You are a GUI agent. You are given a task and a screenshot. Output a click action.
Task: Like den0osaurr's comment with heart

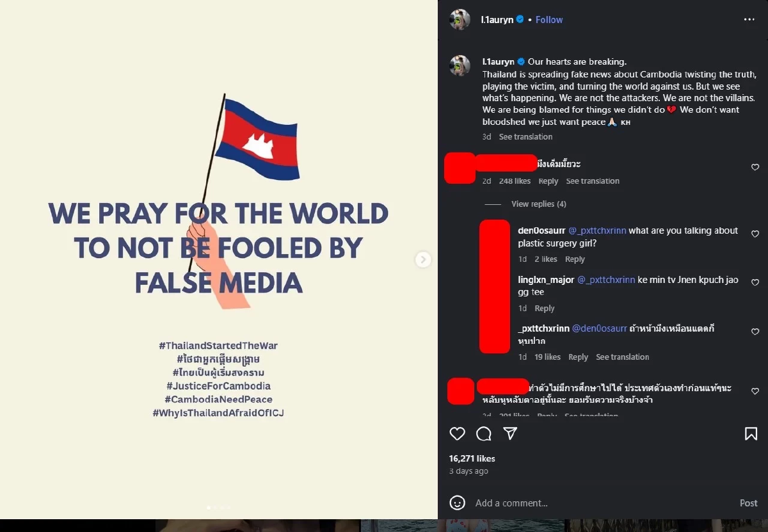pos(755,234)
